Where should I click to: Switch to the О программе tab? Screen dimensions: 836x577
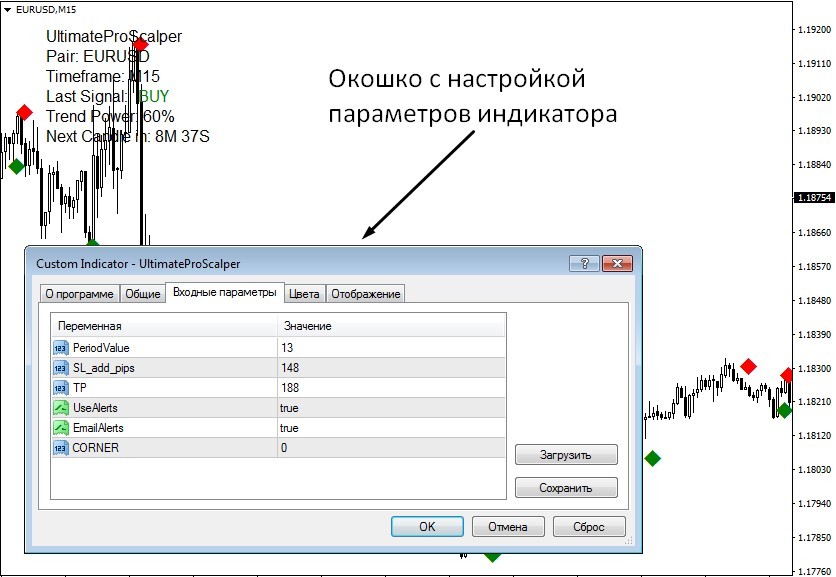coord(79,294)
